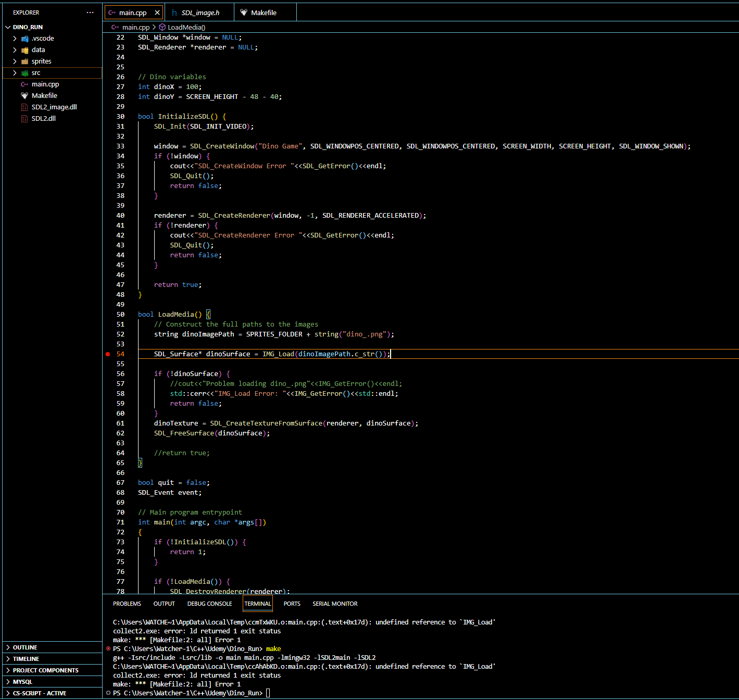The image size is (739, 700).
Task: Click the g++ compile command line in terminal
Action: coord(244,658)
